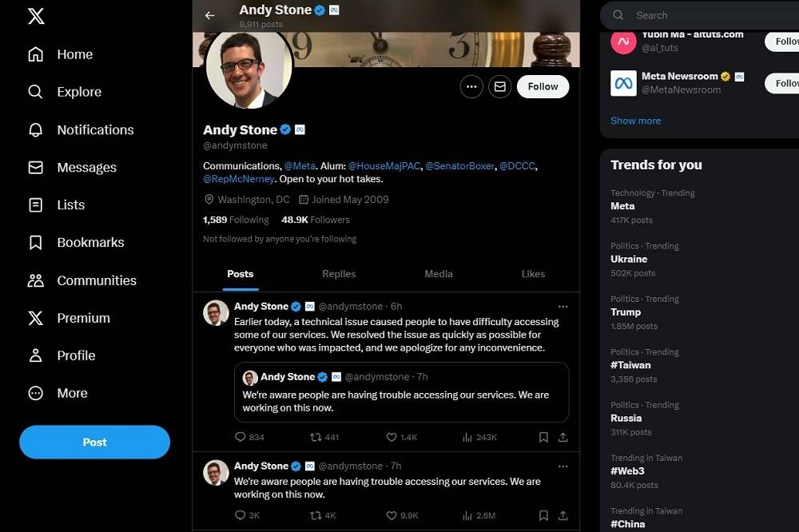Open the three-dot profile options button

(471, 86)
